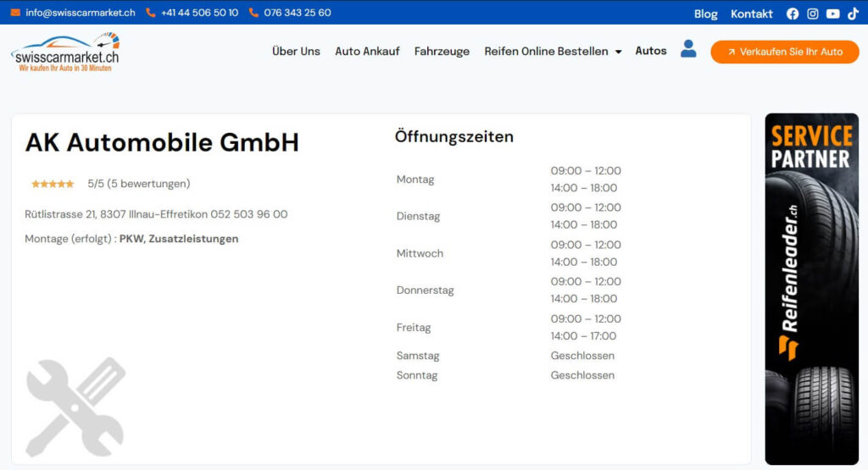The height and width of the screenshot is (470, 868).
Task: Open the YouTube icon link
Action: pyautogui.click(x=833, y=14)
